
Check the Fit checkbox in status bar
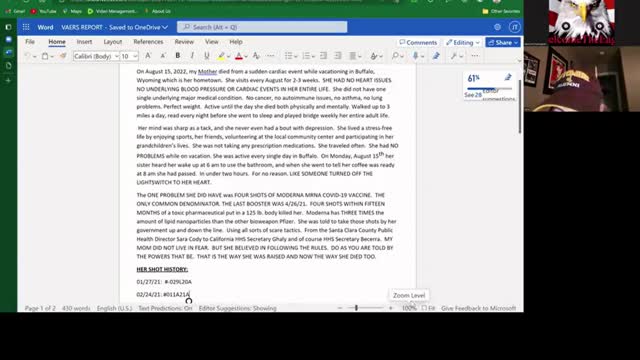tap(424, 308)
